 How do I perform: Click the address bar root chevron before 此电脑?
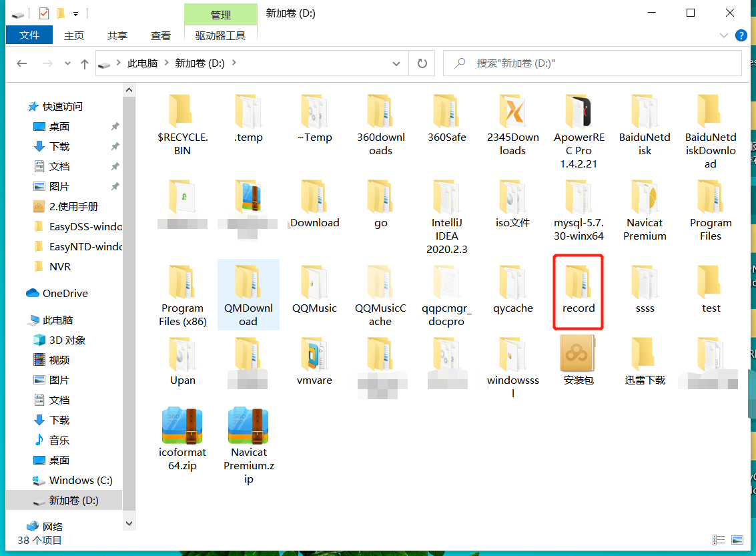point(119,63)
